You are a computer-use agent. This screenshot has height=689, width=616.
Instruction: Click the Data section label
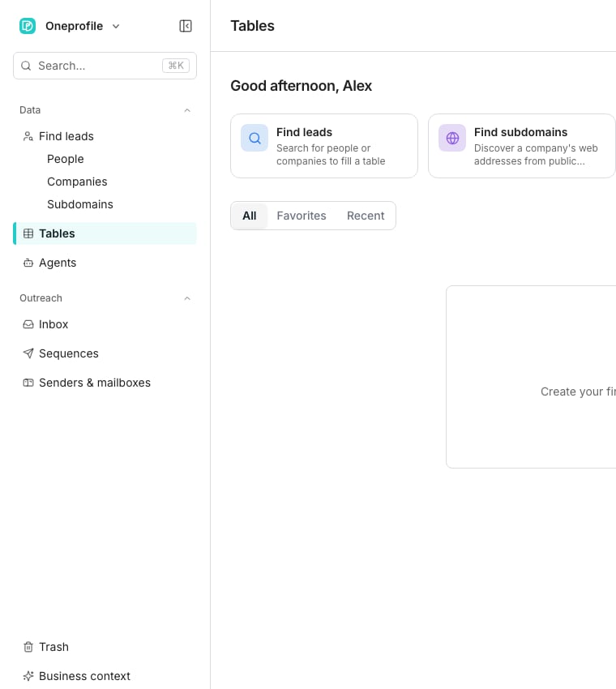tap(30, 110)
